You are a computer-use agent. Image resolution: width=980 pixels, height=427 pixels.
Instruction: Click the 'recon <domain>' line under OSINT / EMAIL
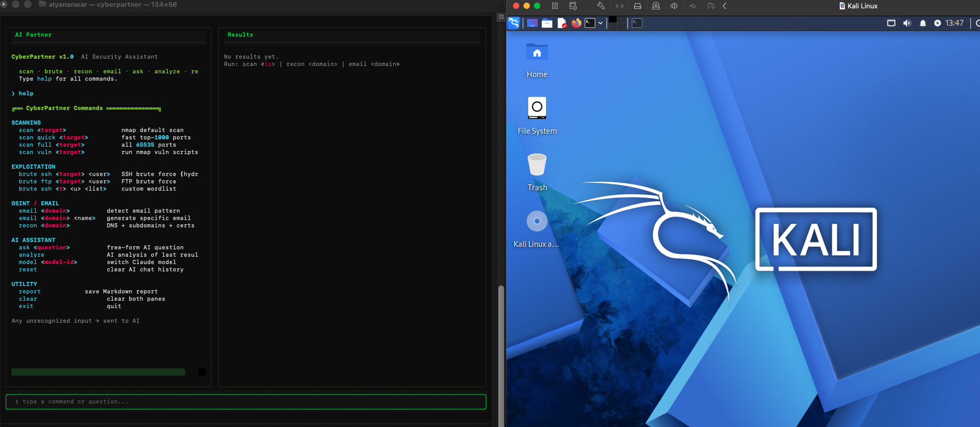[x=107, y=226]
